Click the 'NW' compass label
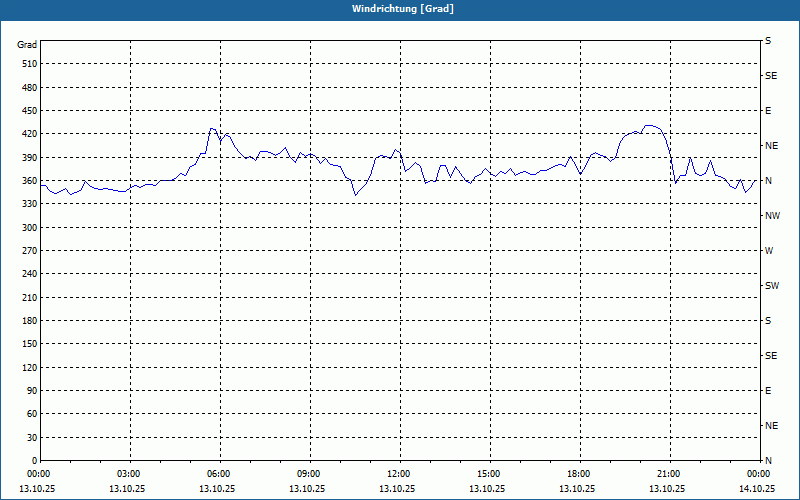Screen dimensions: 800x500 [772, 216]
